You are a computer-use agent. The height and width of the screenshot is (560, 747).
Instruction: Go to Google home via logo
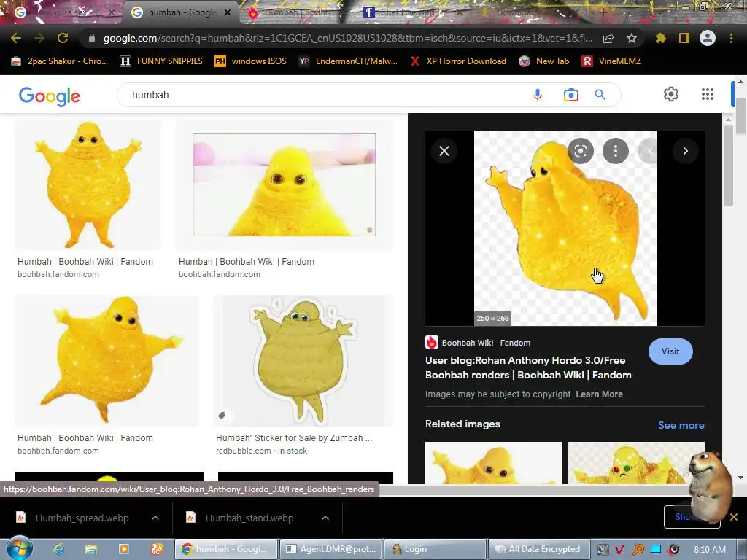point(50,96)
